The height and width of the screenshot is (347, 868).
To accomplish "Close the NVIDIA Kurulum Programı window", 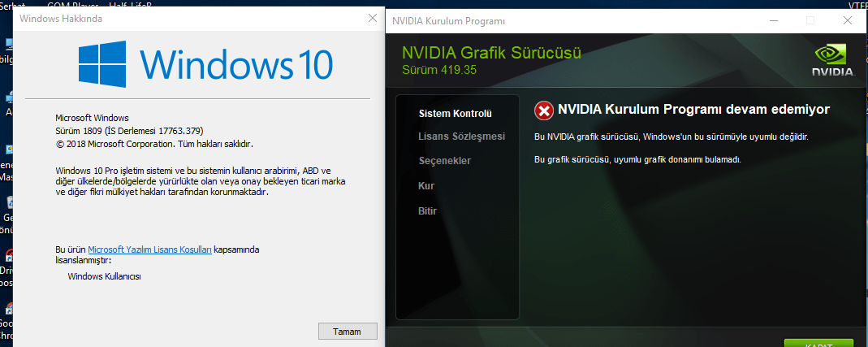I will tap(847, 21).
